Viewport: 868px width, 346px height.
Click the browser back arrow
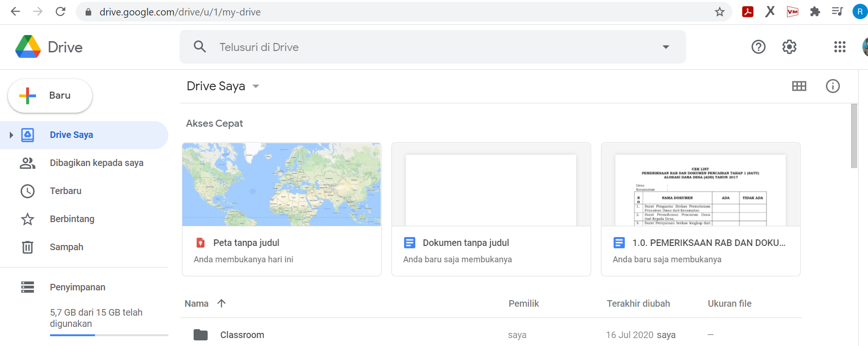[x=15, y=12]
